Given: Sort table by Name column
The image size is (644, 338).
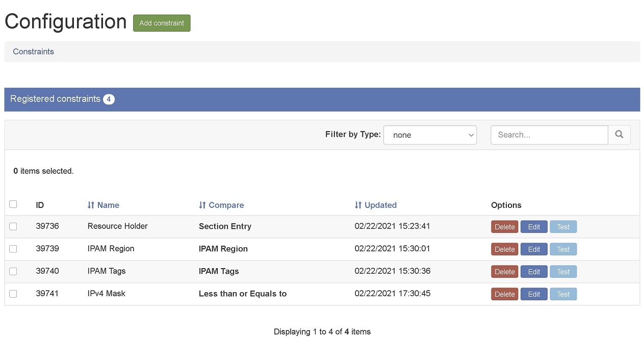Looking at the screenshot, I should click(104, 205).
